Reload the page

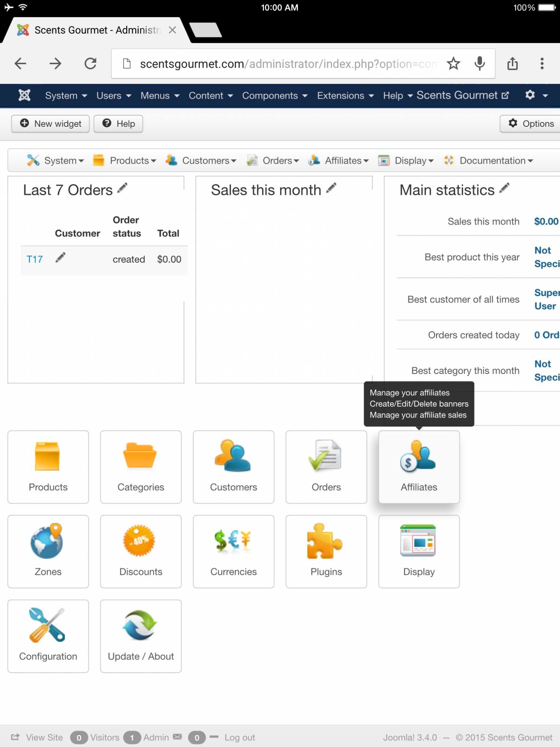(x=90, y=63)
